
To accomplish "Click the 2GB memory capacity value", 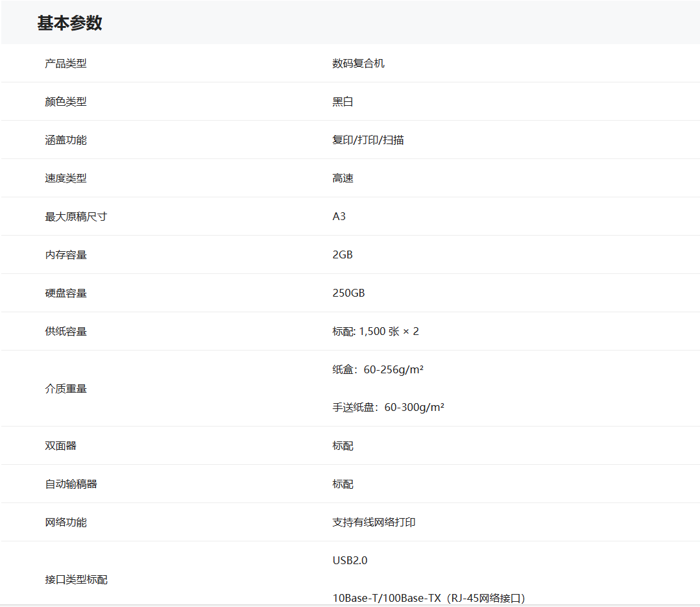I will point(343,255).
